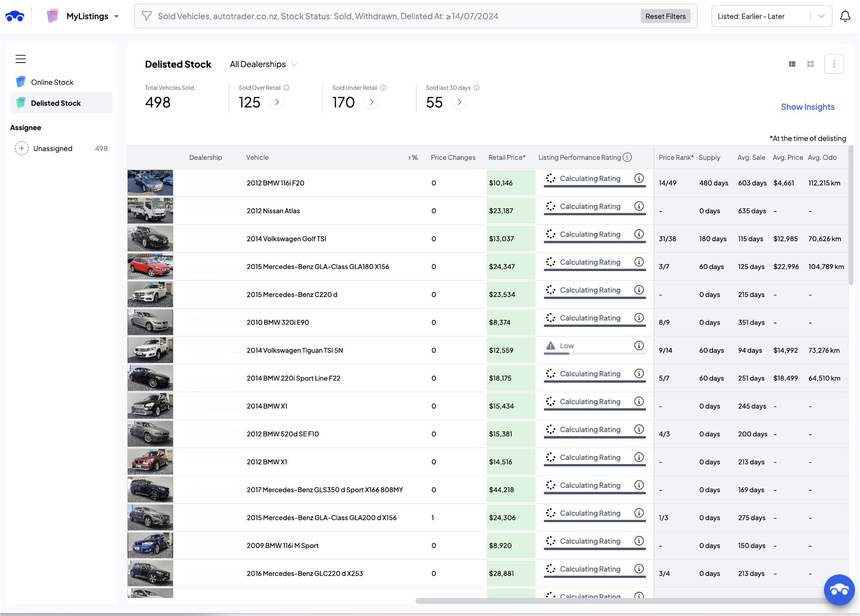Expand Sold last 30 days arrow
This screenshot has width=860, height=616.
pos(459,102)
